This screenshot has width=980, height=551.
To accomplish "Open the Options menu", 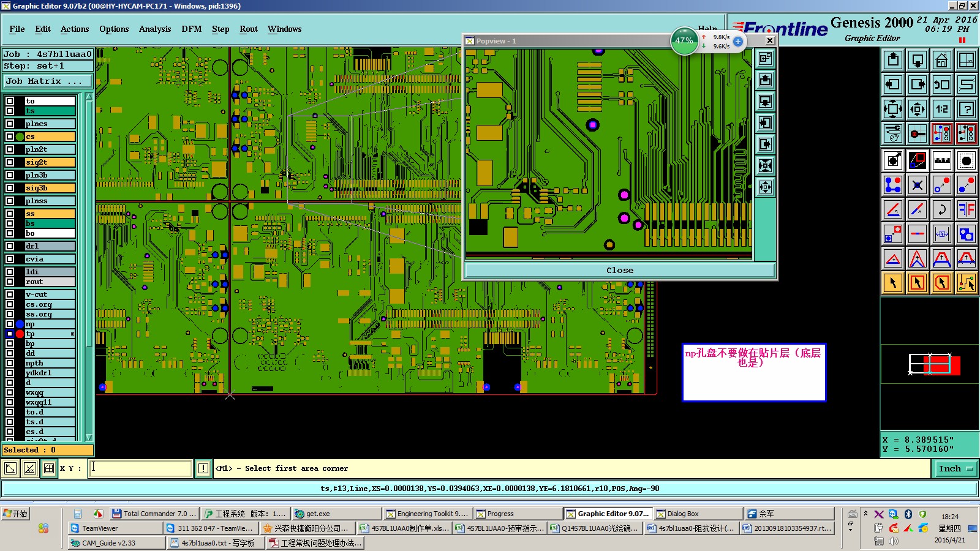I will [x=114, y=29].
